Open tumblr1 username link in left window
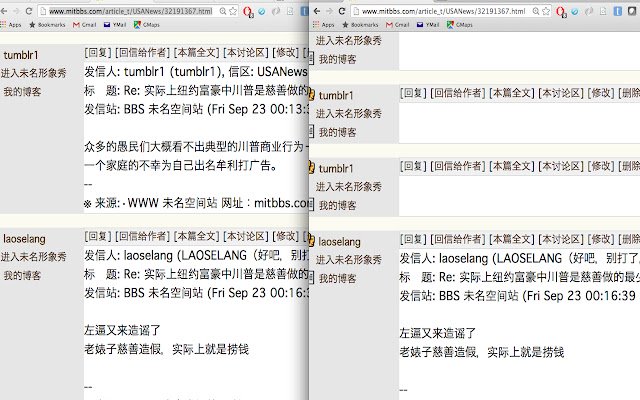Image resolution: width=640 pixels, height=400 pixels. tap(21, 55)
